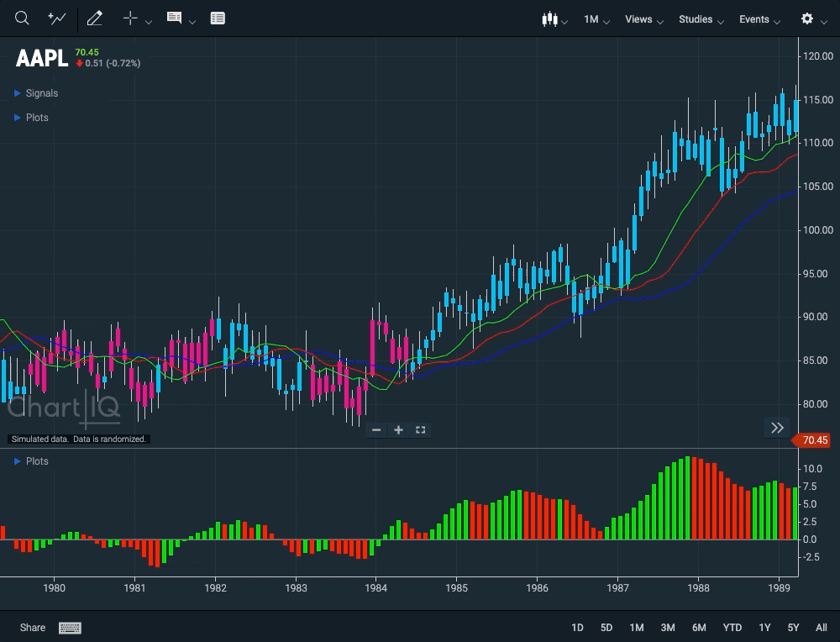Expand the info tooltip dropdown arrow
The image size is (840, 642).
(x=192, y=22)
